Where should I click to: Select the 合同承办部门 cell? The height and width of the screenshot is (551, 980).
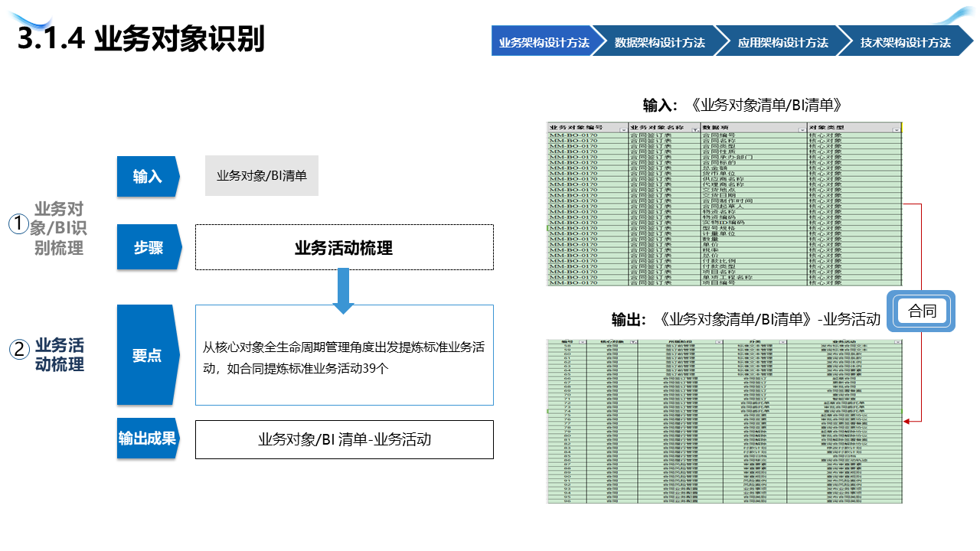[x=754, y=157]
